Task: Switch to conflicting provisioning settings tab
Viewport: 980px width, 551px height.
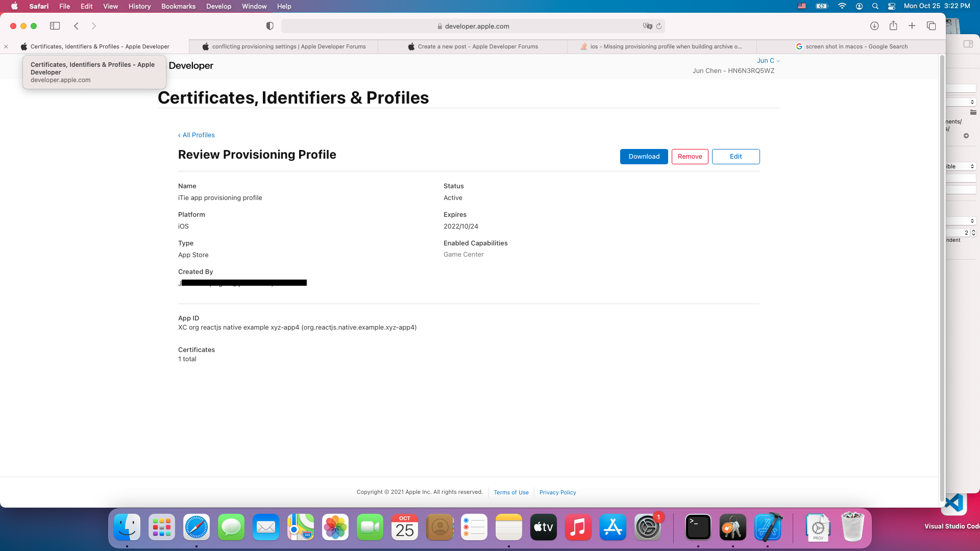Action: pos(284,46)
